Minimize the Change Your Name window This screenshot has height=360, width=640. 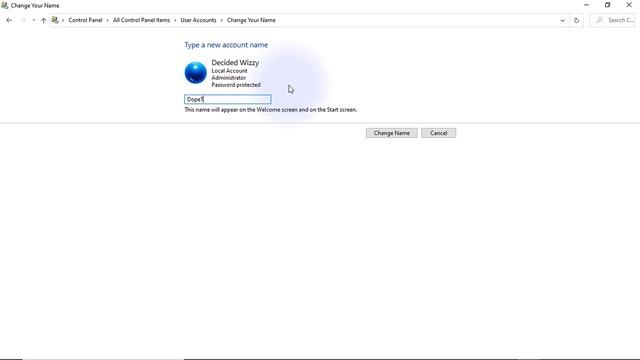coord(586,5)
